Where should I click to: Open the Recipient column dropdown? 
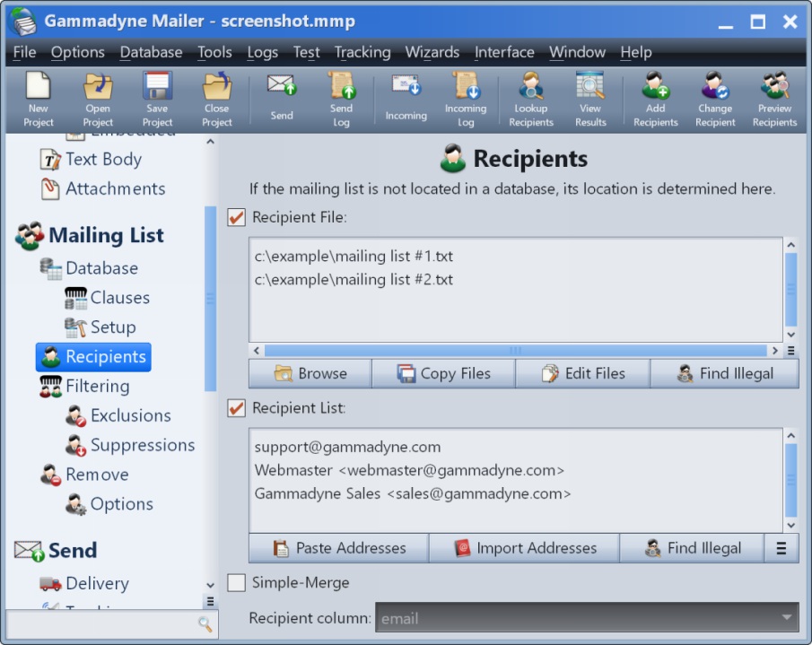(788, 618)
